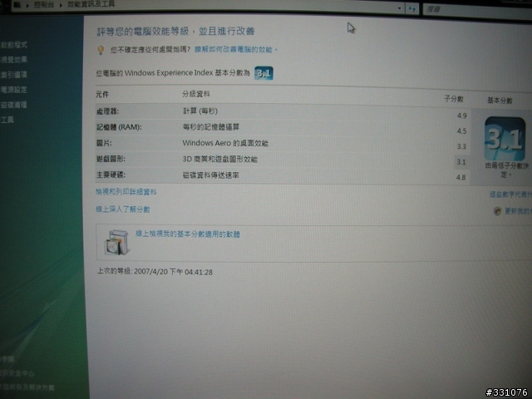Click 計算 (每秒) description text
Viewport: 532px width, 399px height.
click(200, 111)
